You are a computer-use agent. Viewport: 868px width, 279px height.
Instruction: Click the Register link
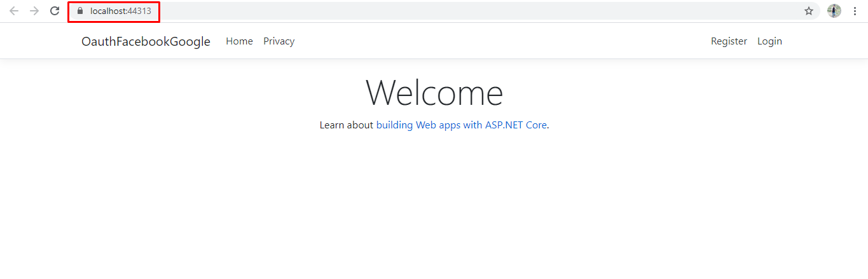coord(729,41)
